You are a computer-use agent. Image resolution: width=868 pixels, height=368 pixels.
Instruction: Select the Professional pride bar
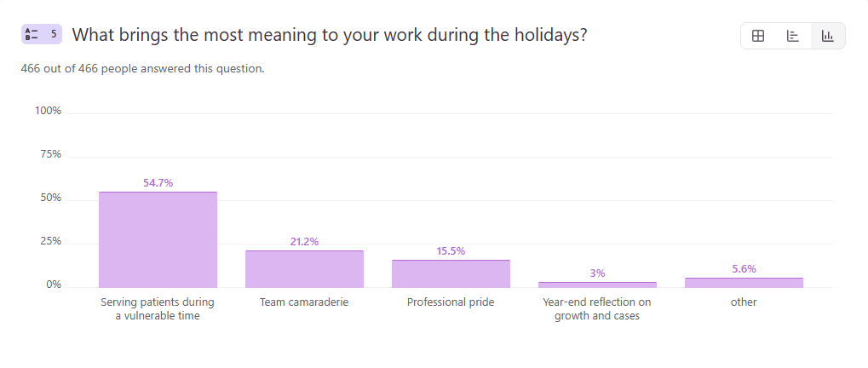(x=451, y=273)
